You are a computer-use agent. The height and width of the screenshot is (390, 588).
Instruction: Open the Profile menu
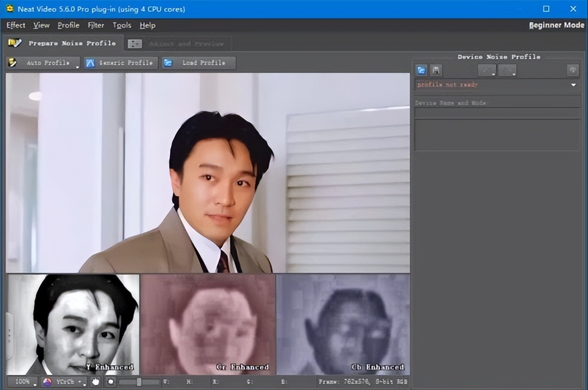68,25
